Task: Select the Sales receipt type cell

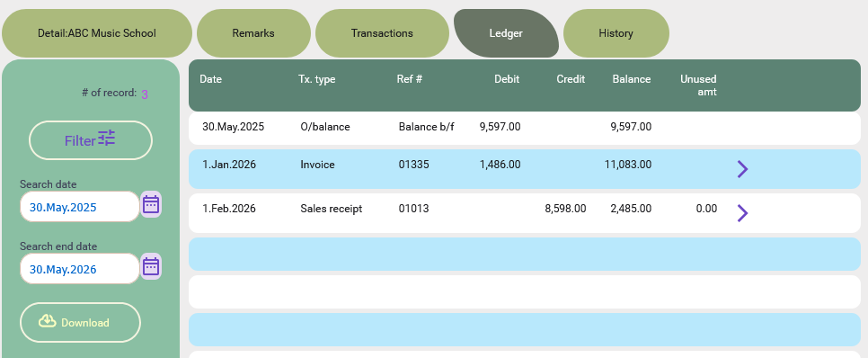Action: [x=331, y=209]
